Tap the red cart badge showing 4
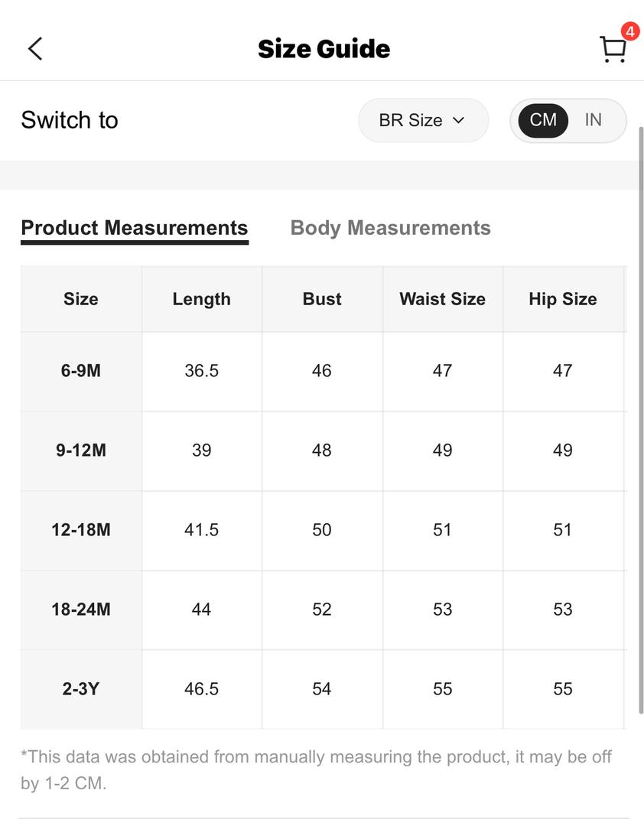 [629, 31]
